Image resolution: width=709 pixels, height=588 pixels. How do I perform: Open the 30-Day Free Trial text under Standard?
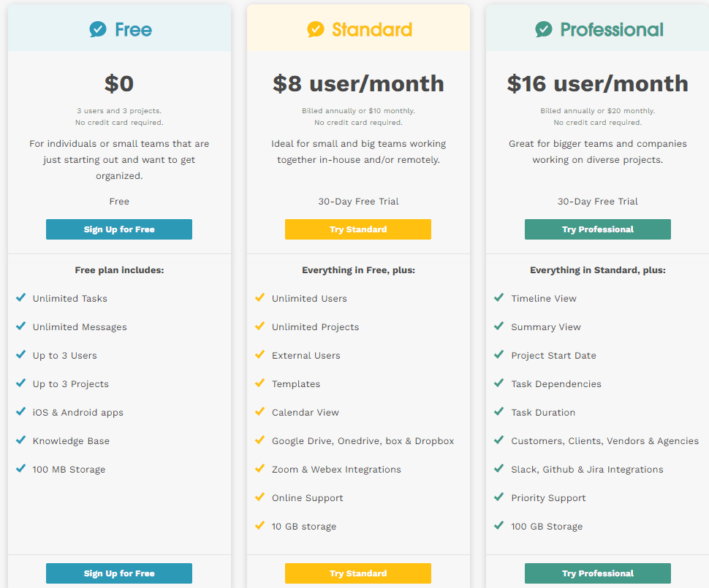[358, 201]
